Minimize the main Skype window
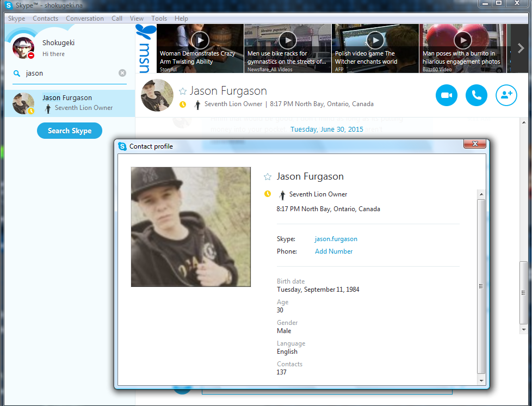Screen dimensions: 532x406 (x=485, y=3)
